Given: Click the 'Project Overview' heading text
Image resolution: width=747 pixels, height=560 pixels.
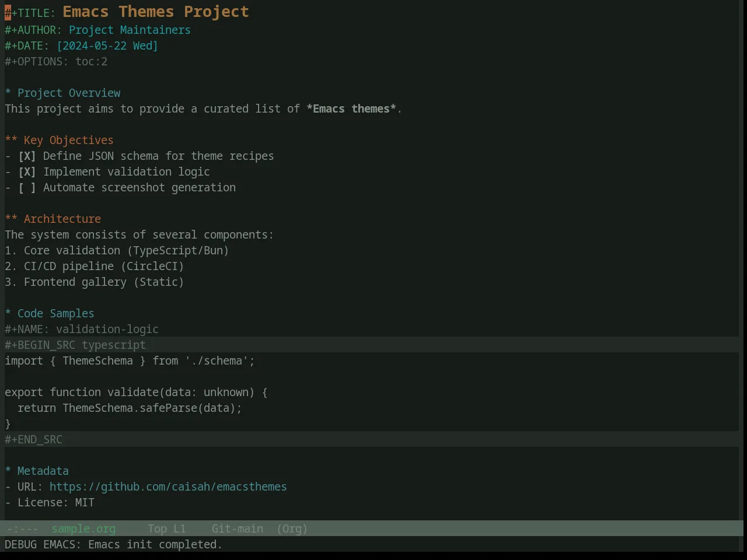Looking at the screenshot, I should [69, 93].
